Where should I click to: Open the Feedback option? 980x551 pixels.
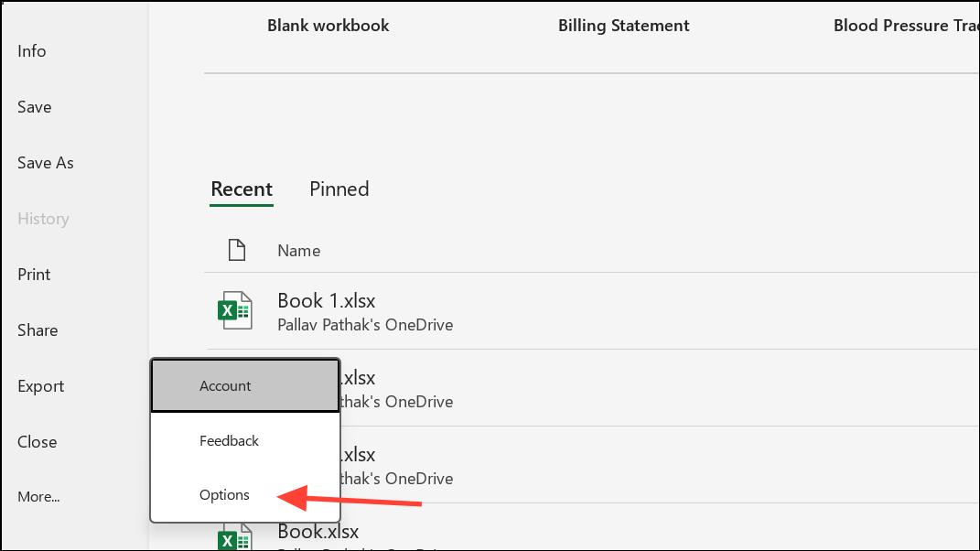pyautogui.click(x=229, y=440)
